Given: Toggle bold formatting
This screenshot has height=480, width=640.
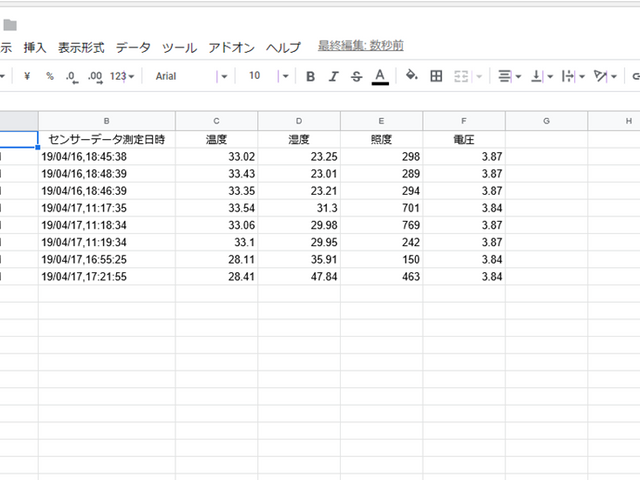Looking at the screenshot, I should click(310, 76).
